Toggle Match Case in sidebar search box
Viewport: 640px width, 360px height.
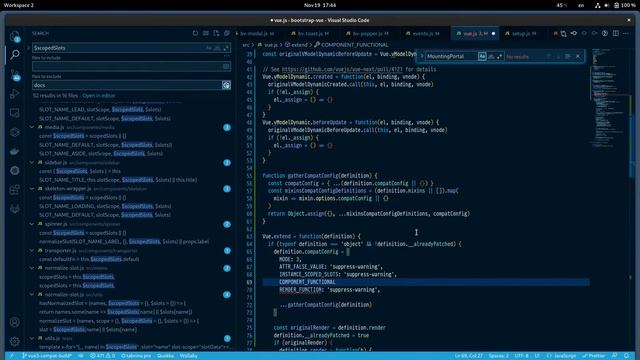tap(209, 48)
